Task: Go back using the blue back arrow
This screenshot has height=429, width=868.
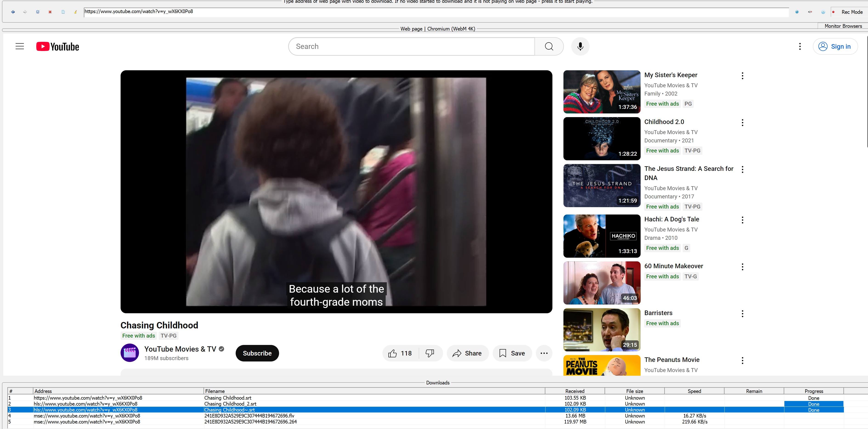Action: click(x=13, y=12)
